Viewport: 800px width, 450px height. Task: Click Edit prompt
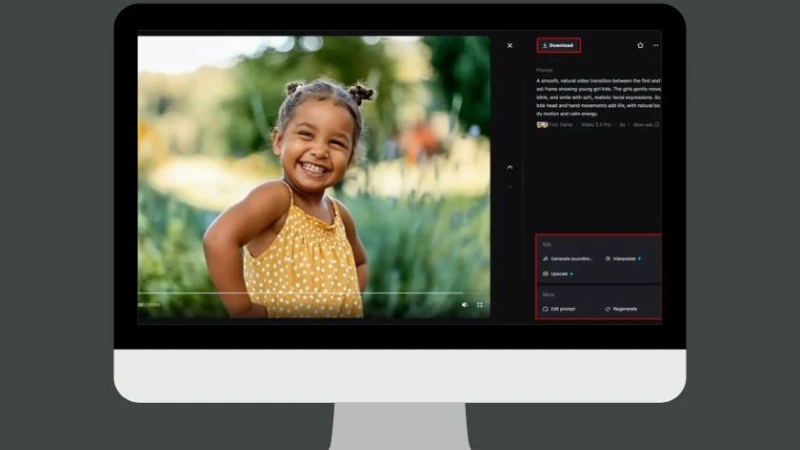pyautogui.click(x=559, y=309)
